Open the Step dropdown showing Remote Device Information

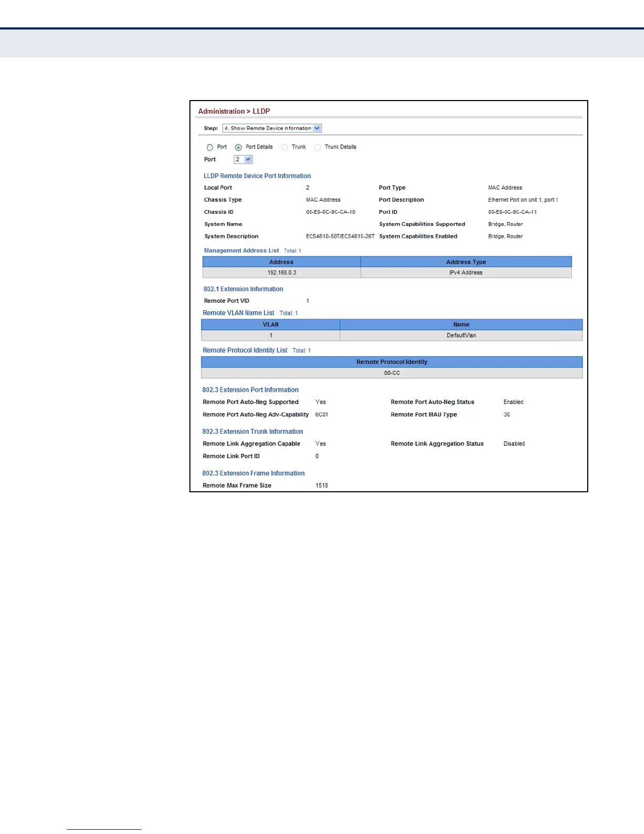pos(272,128)
